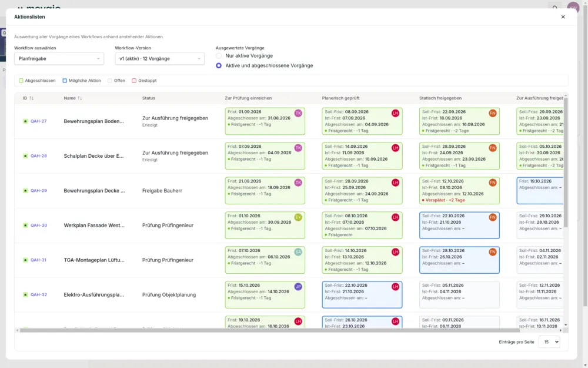
Task: Click the Prüfung Objektplanung status cell
Action: (x=169, y=295)
